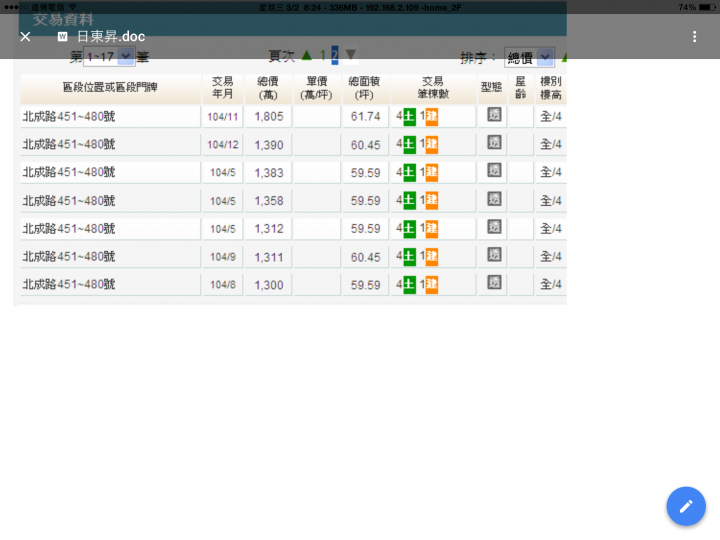Click the 單價(萬/坪) column header
This screenshot has width=720, height=540.
[x=317, y=88]
